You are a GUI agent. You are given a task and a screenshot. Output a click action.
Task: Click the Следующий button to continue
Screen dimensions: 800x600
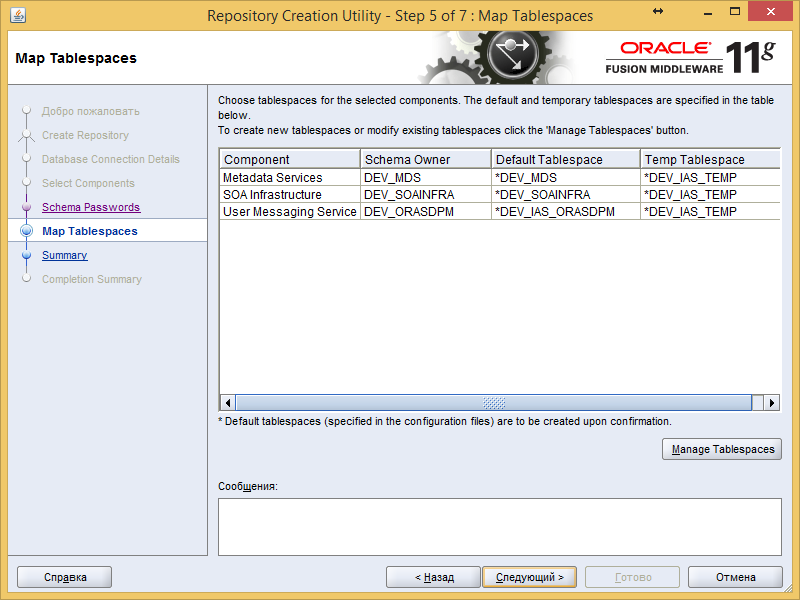[x=529, y=577]
